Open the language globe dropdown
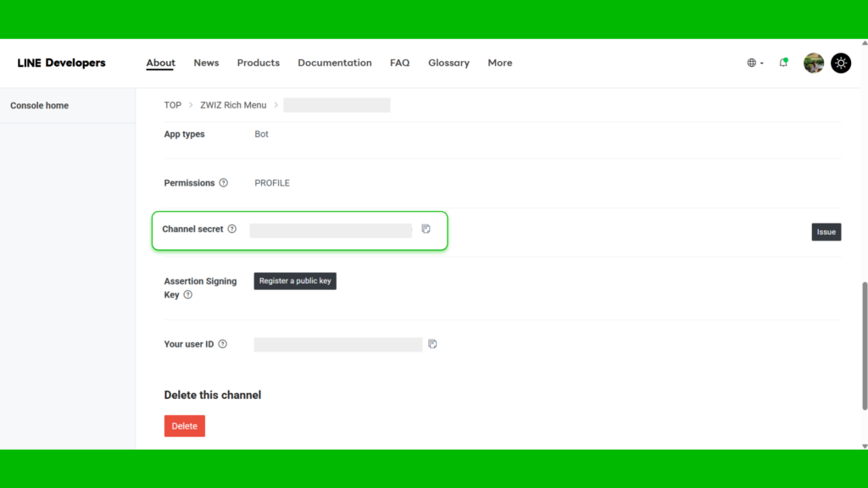Image resolution: width=868 pixels, height=488 pixels. pyautogui.click(x=755, y=63)
